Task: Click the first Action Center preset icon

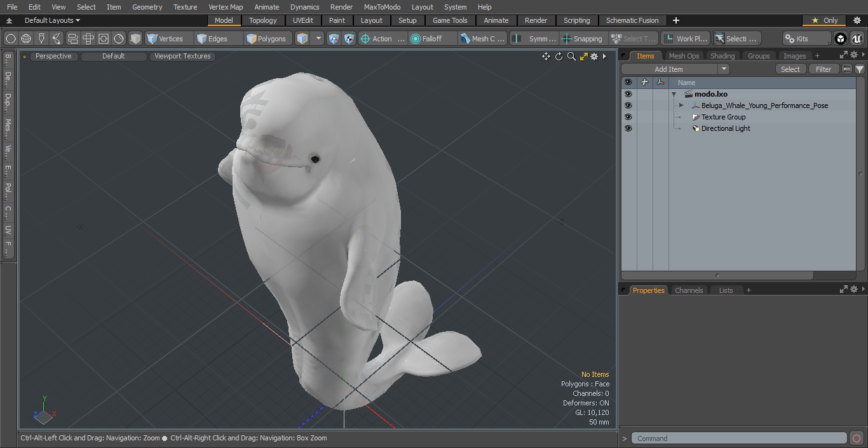Action: point(334,39)
